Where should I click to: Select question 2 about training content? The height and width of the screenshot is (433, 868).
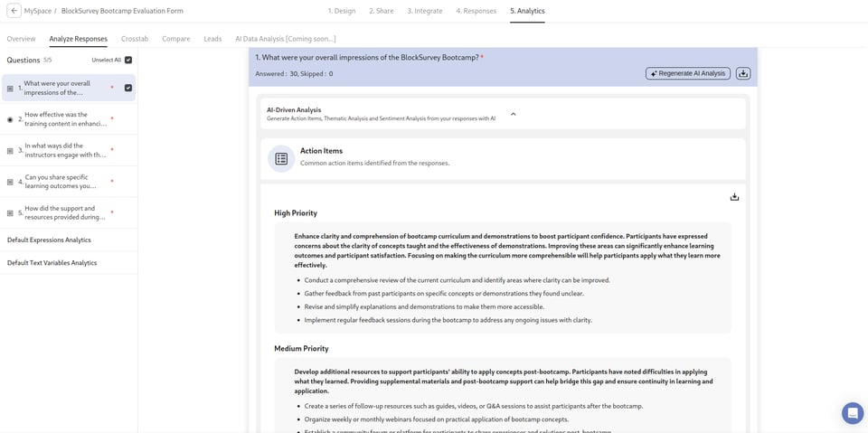tap(69, 119)
